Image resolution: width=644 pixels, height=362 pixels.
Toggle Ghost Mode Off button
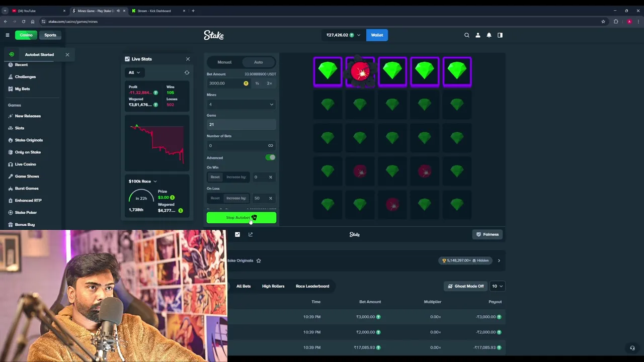(x=465, y=286)
